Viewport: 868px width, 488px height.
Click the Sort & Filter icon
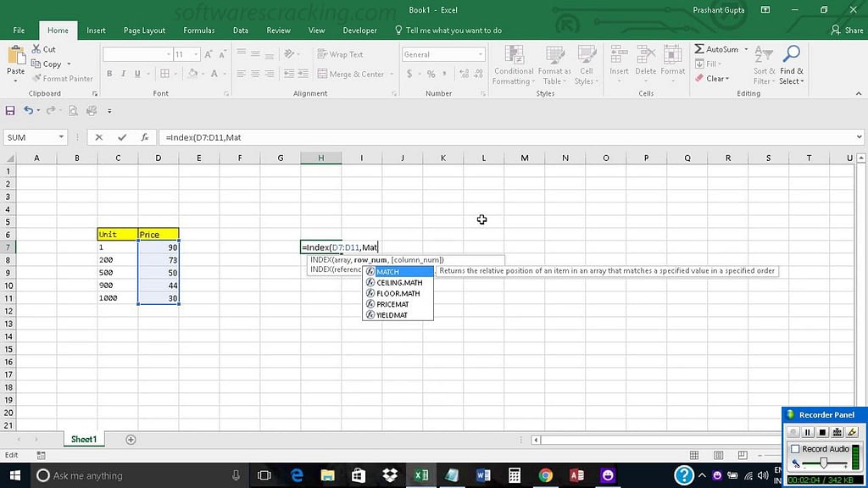(x=764, y=54)
